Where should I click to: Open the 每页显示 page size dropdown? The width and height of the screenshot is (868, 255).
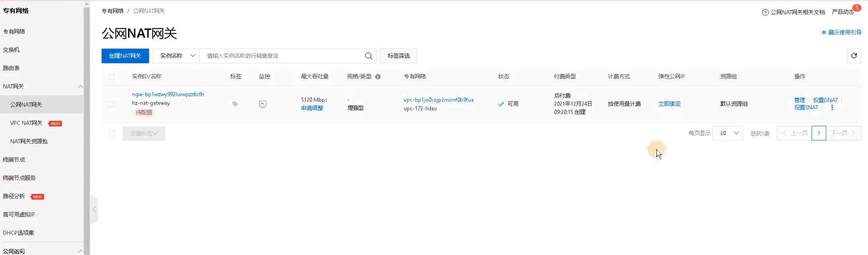(727, 133)
